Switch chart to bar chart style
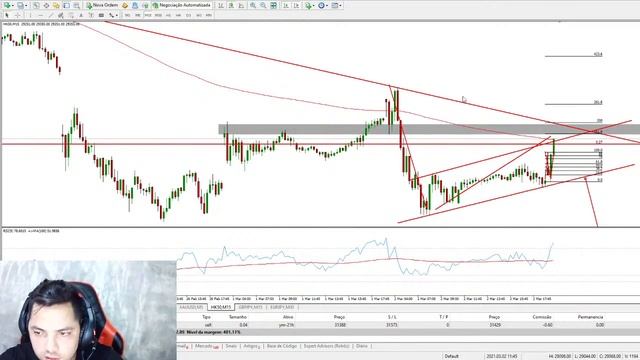Screen dimensions: 640x360 tap(221, 5)
